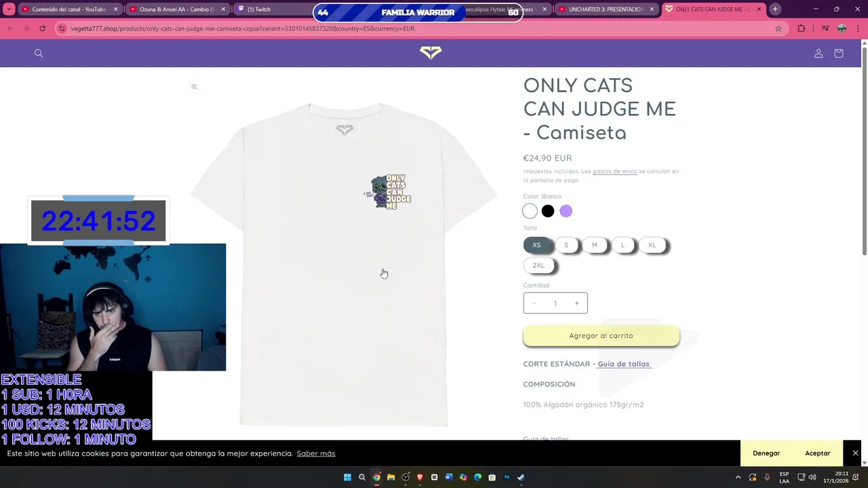Reload the page using the refresh icon

(42, 28)
